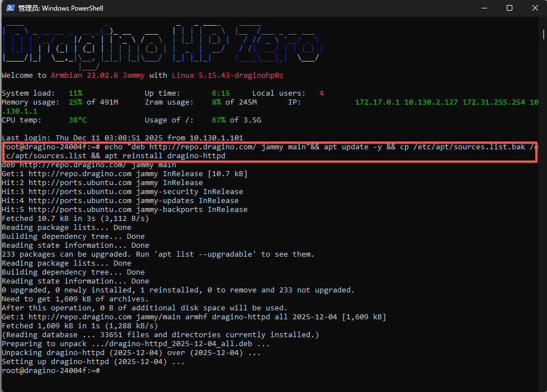This screenshot has width=547, height=392.
Task: Click the Local users value 4
Action: pos(321,93)
